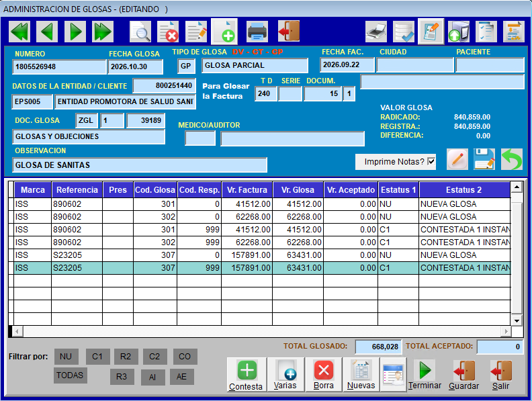Click the NUMERO field 1805526948

click(x=59, y=67)
